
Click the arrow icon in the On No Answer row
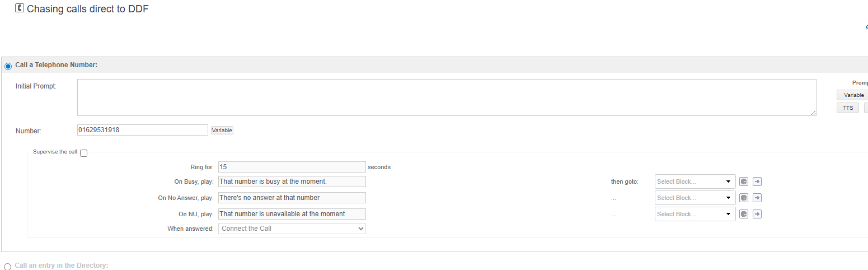(x=757, y=198)
